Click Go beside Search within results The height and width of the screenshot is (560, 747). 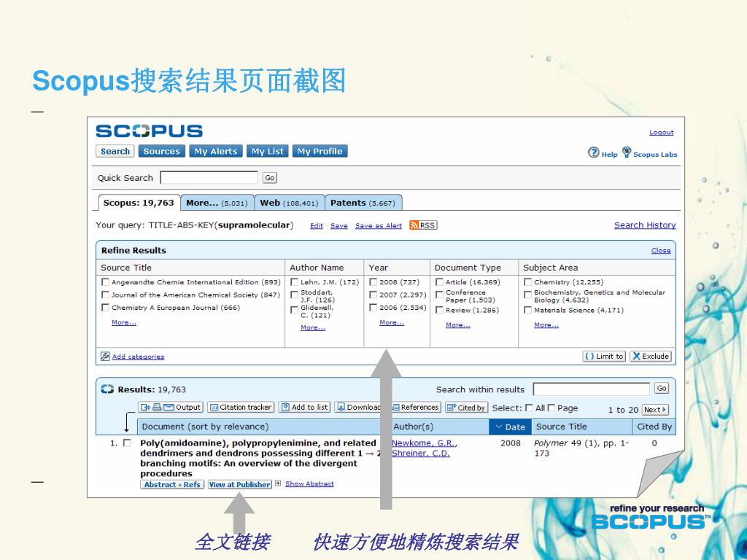662,389
